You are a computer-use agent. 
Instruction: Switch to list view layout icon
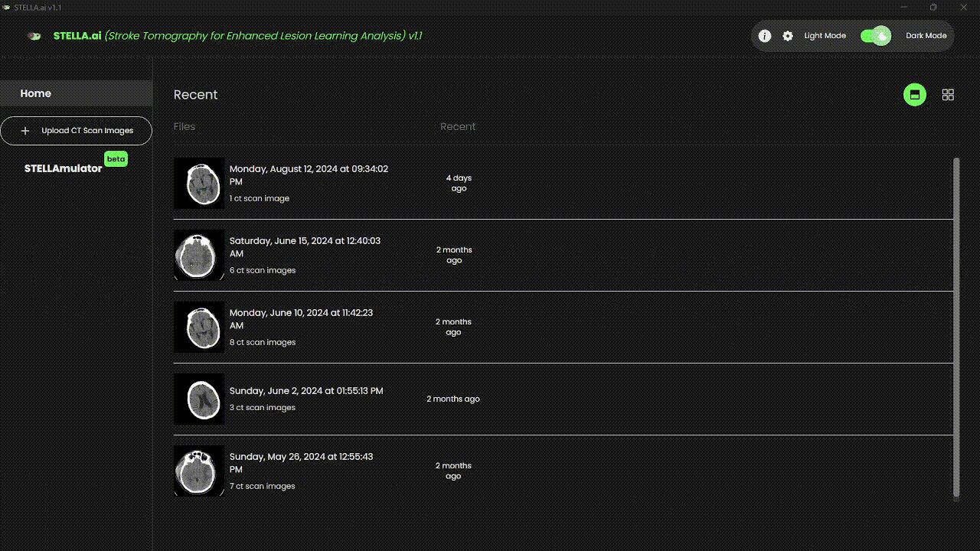point(914,95)
